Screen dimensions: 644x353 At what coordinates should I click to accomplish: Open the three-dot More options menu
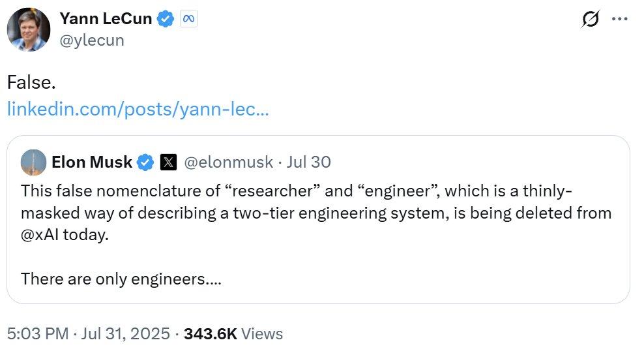click(x=619, y=20)
